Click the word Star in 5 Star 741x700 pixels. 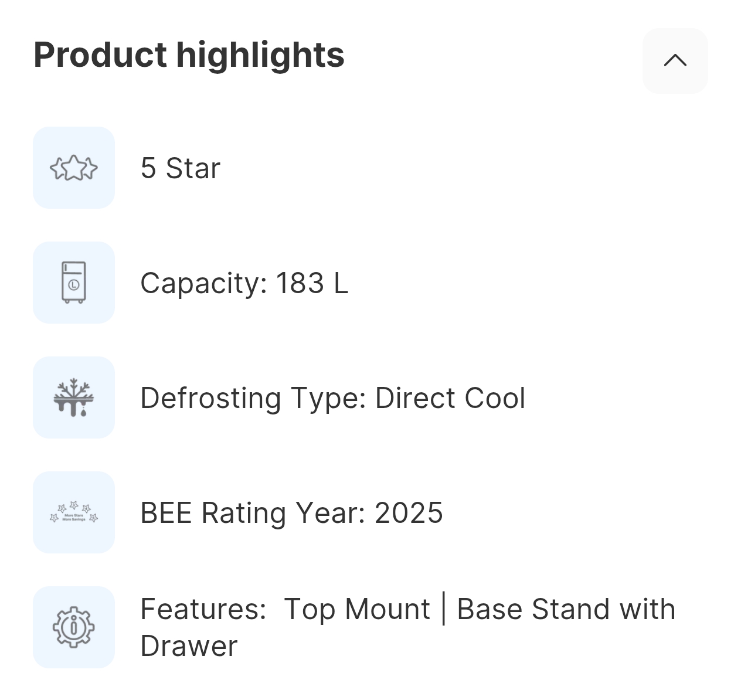tap(193, 168)
